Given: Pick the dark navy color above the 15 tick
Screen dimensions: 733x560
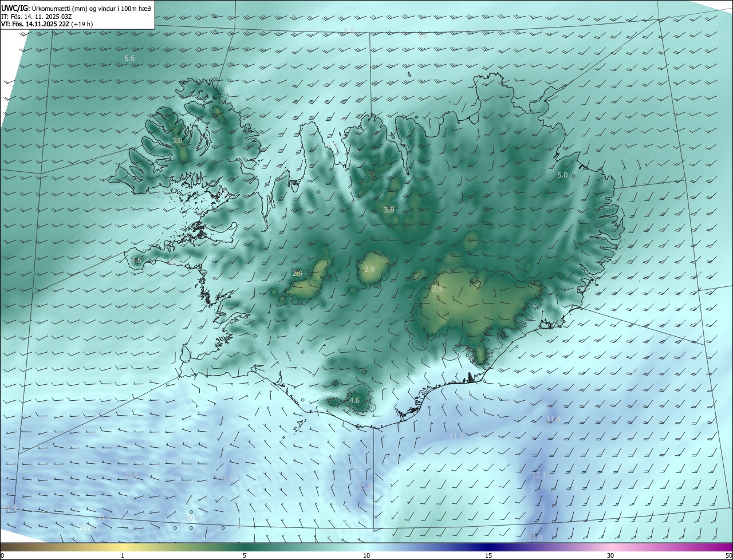Looking at the screenshot, I should (x=488, y=547).
